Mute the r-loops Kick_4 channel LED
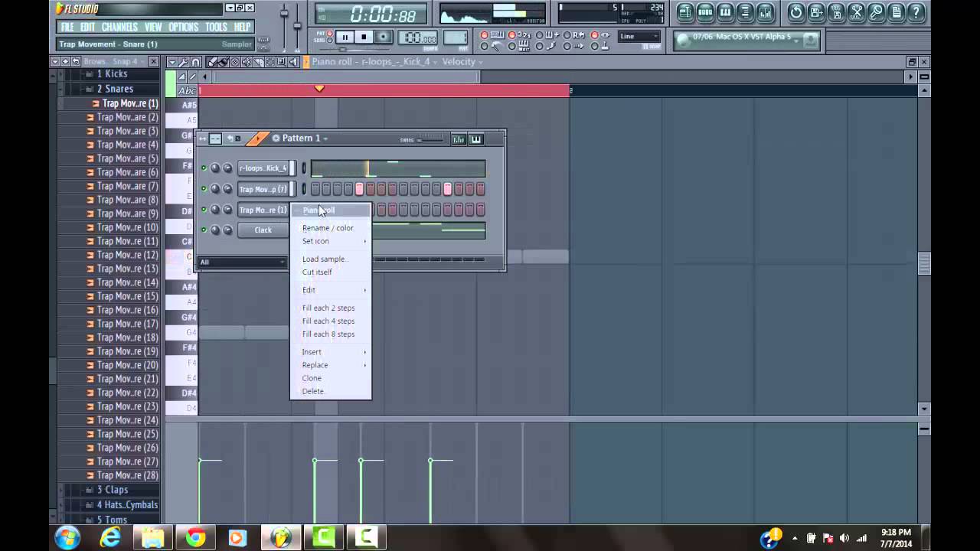The image size is (980, 551). [204, 168]
